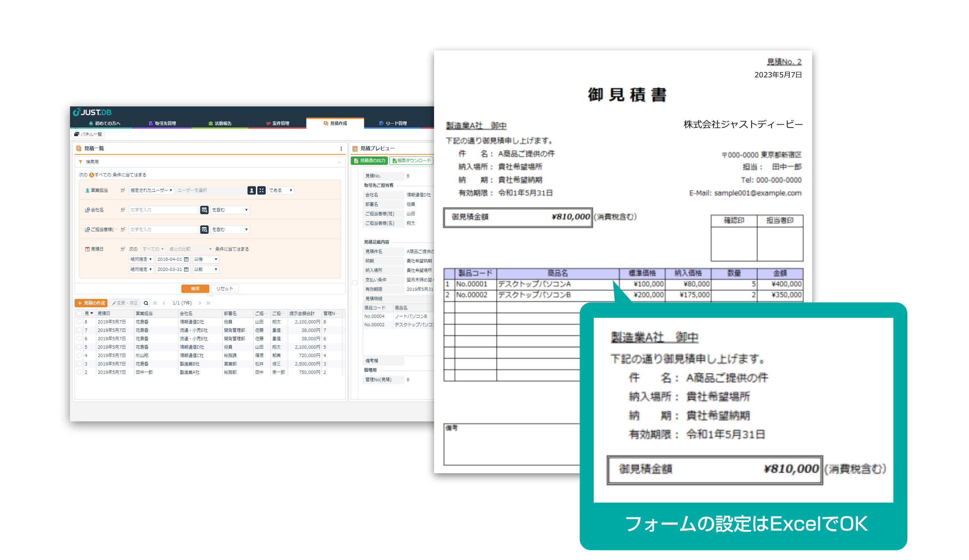This screenshot has width=969, height=560.
Task: Click the magnifier search icon in list toolbar
Action: 146,303
